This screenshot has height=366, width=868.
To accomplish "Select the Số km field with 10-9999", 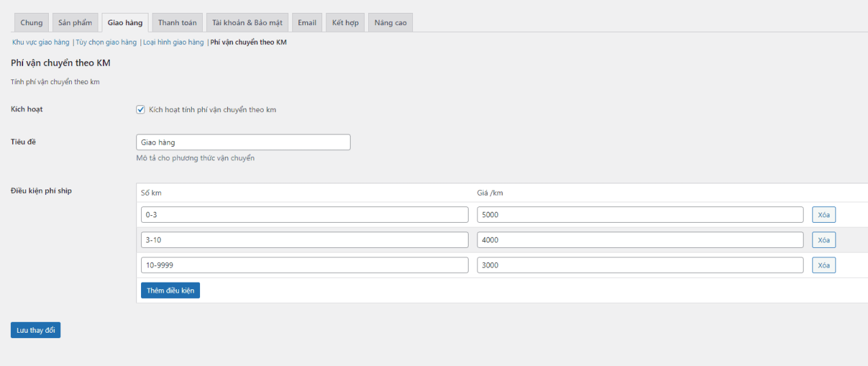I will pyautogui.click(x=304, y=265).
